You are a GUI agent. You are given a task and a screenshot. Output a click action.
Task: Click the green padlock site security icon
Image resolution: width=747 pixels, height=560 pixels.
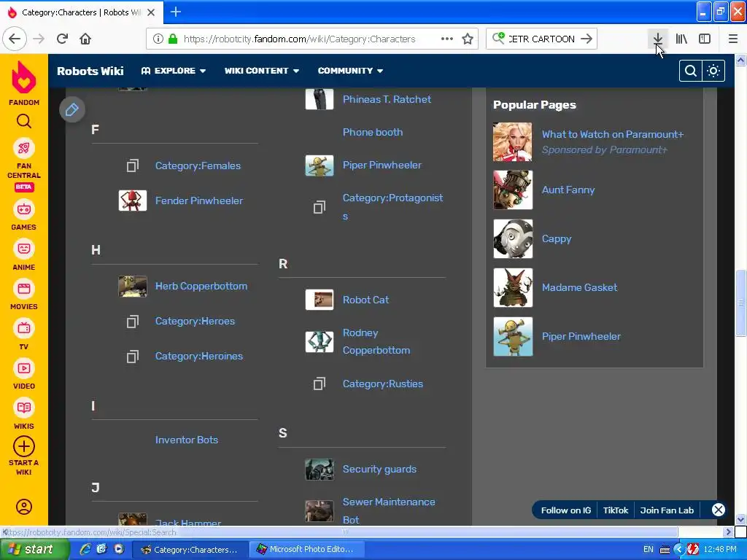coord(173,39)
